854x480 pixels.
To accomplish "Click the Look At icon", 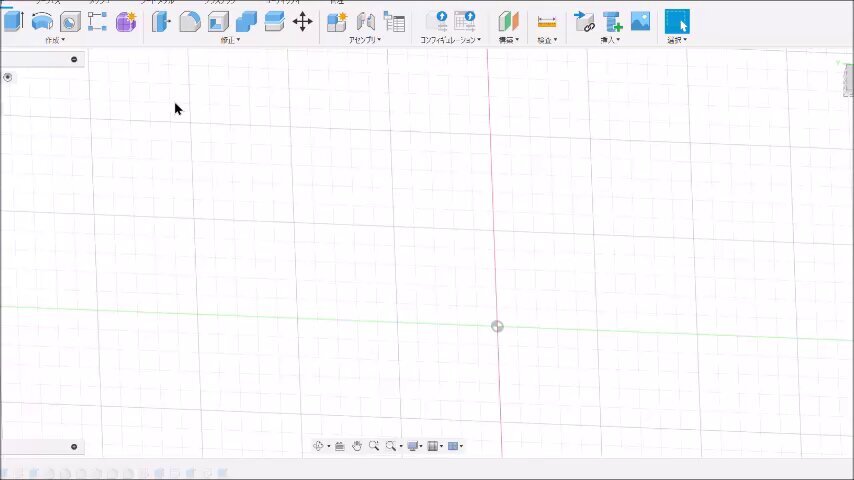I will pos(339,446).
